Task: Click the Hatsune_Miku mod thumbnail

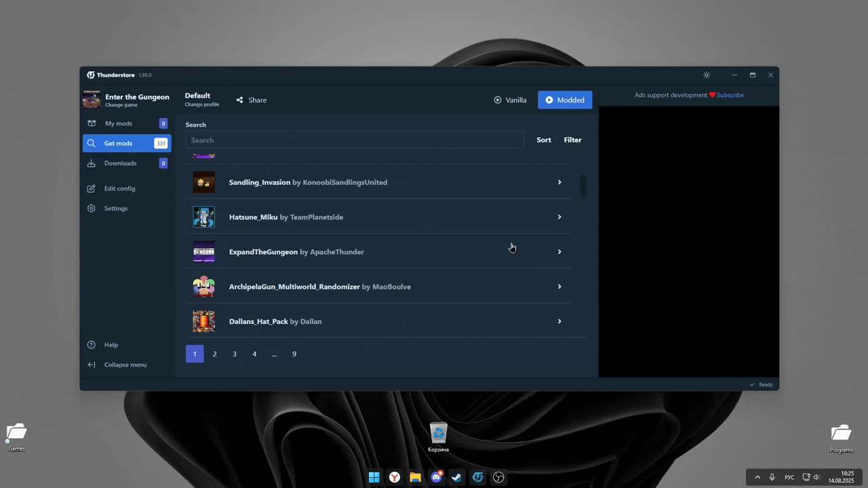Action: (203, 217)
